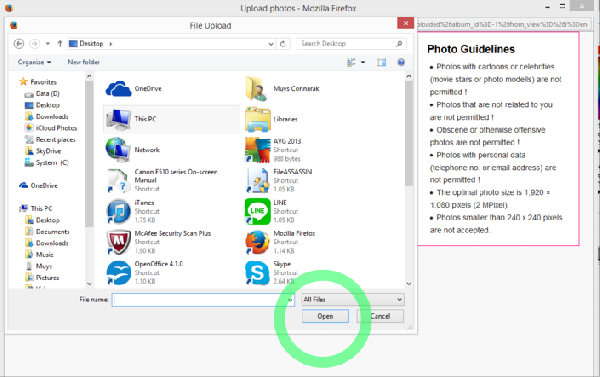Select the AVG 2013 shortcut
Image resolution: width=600 pixels, height=377 pixels.
point(273,150)
